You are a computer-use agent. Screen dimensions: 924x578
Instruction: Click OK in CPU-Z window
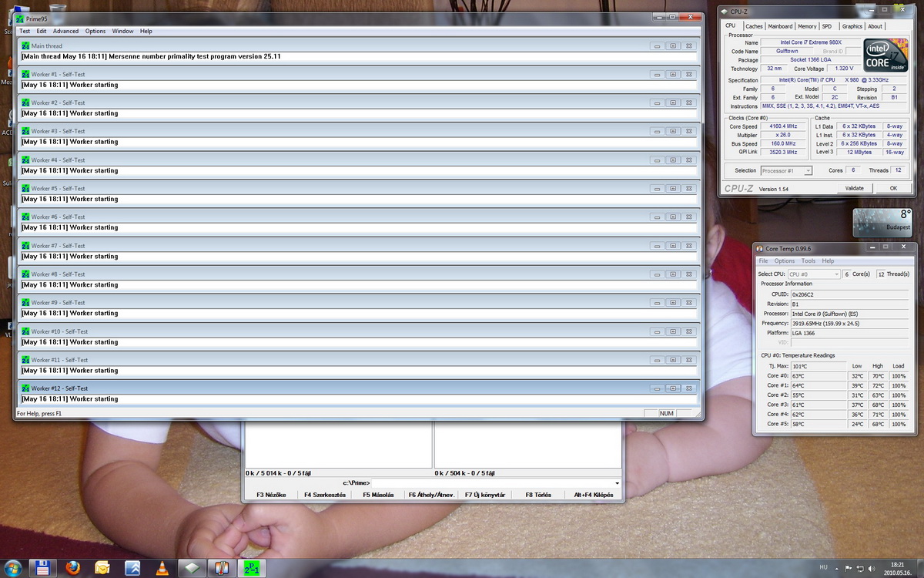pos(893,188)
